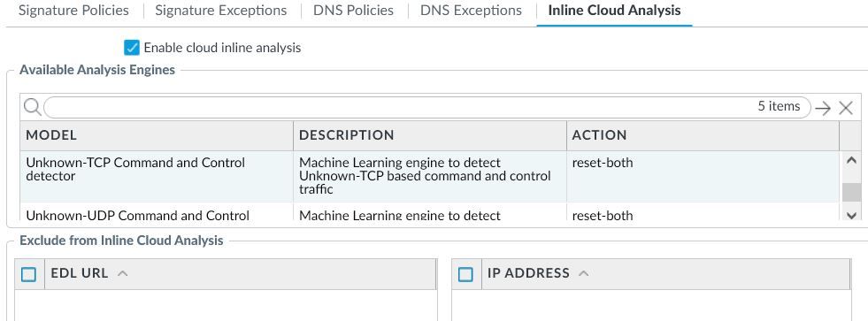868x321 pixels.
Task: Click the IP ADDRESS column header
Action: [666, 273]
